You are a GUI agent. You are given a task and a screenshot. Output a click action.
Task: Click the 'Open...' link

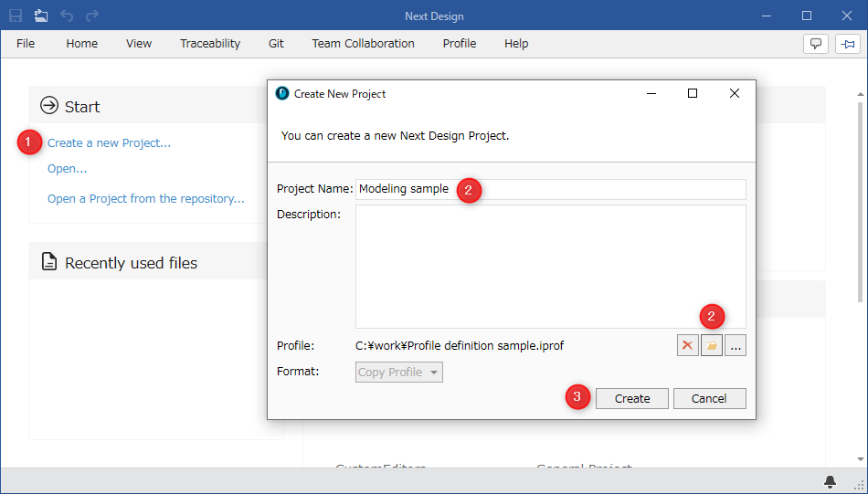[x=67, y=169]
